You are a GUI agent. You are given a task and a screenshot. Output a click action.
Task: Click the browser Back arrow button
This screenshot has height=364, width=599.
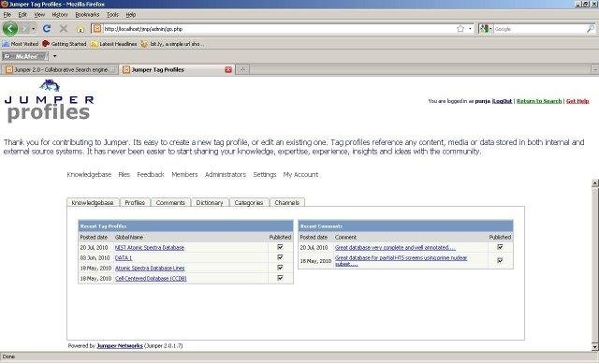(10, 29)
